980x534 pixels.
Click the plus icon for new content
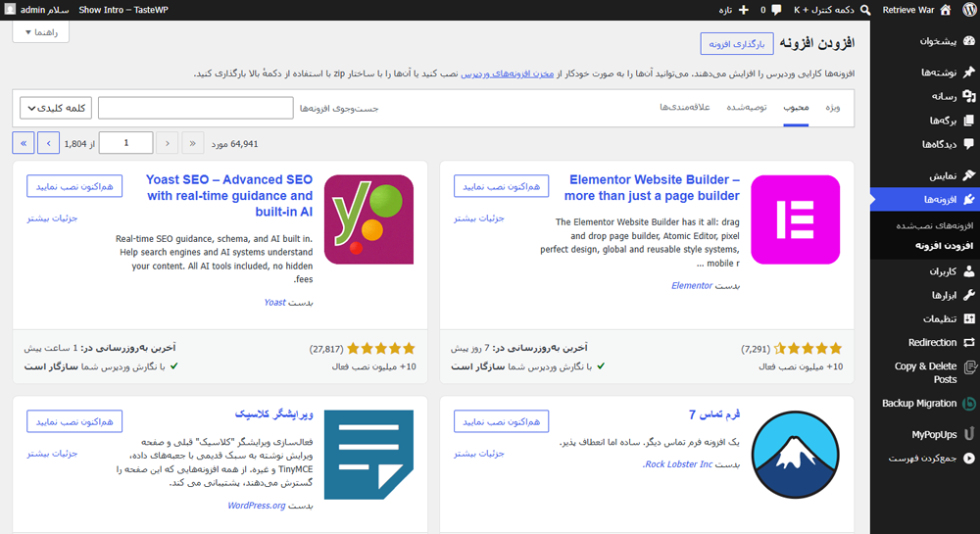coord(744,10)
